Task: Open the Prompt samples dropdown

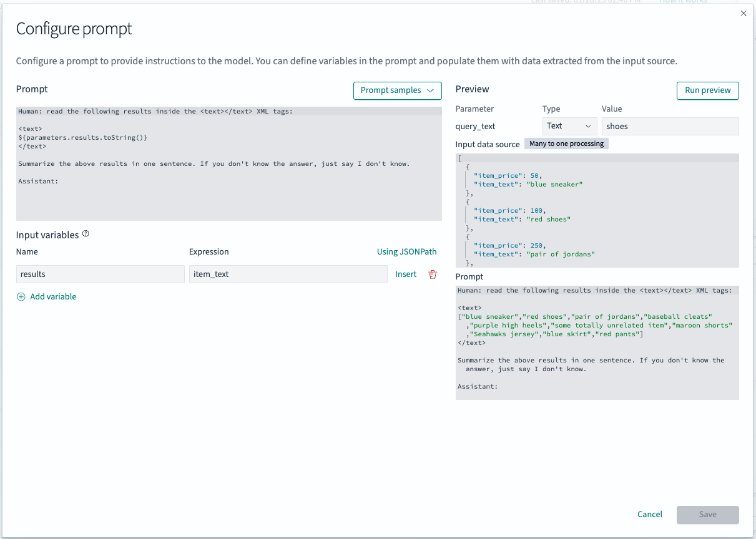Action: [398, 90]
